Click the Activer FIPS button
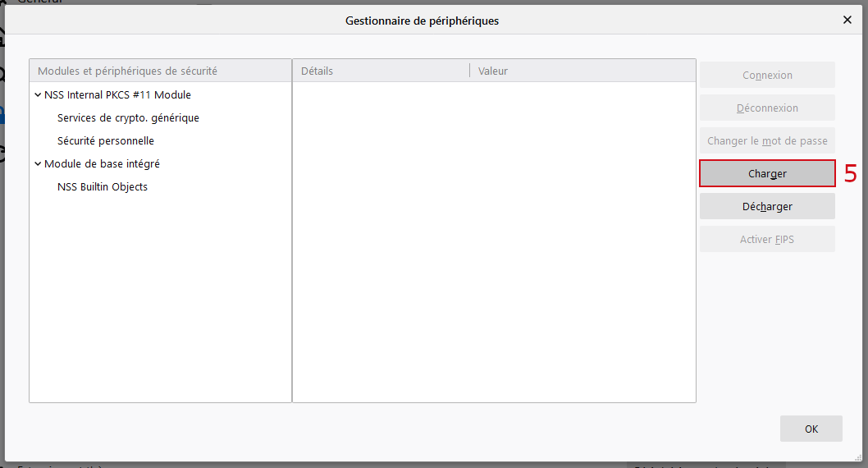The width and height of the screenshot is (868, 468). [767, 240]
